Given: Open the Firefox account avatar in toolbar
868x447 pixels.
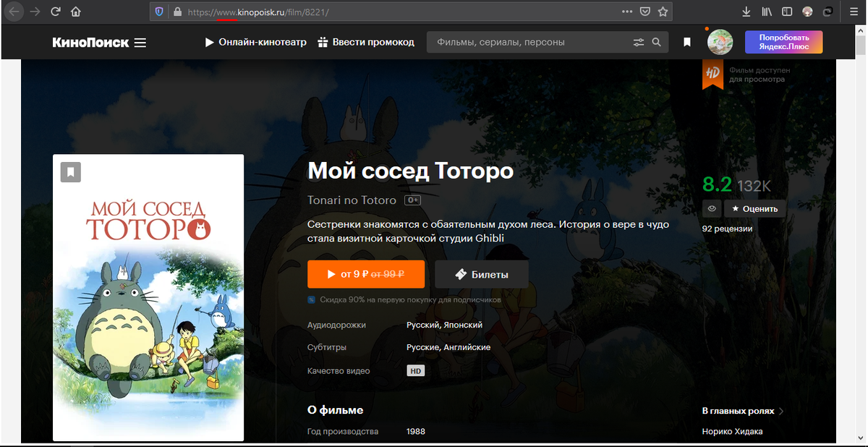Looking at the screenshot, I should click(808, 12).
